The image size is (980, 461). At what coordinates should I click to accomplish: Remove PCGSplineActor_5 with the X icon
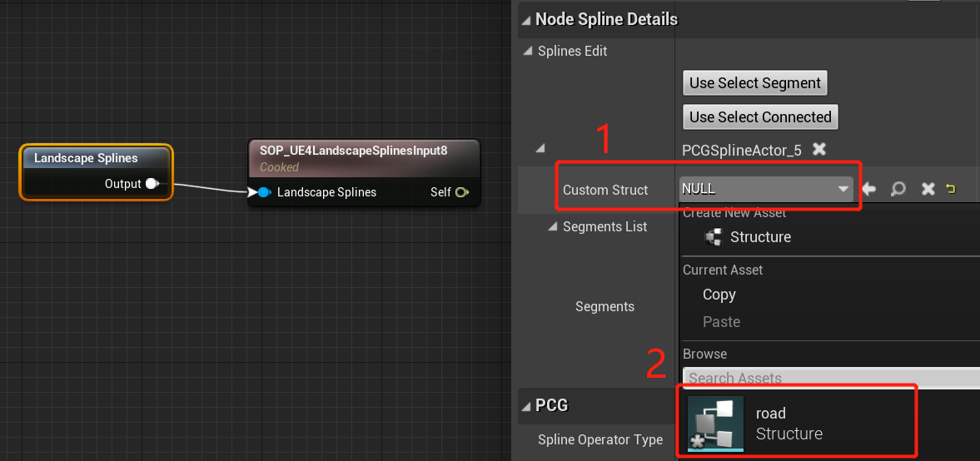click(x=819, y=149)
